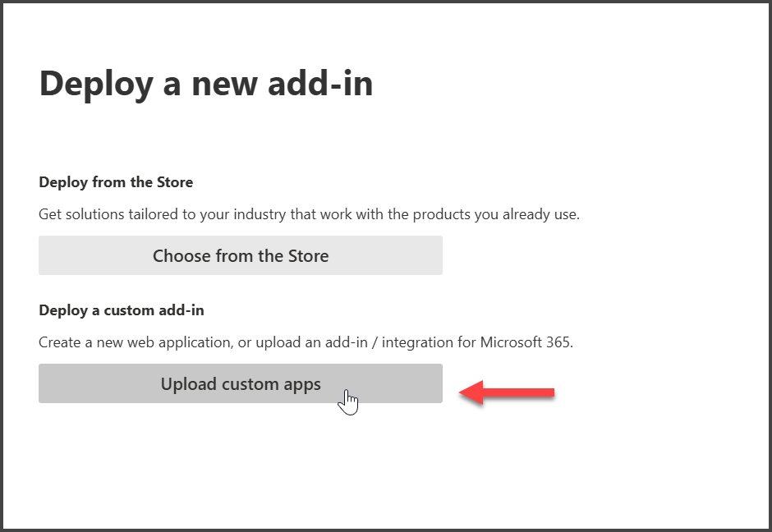Select the word Upload on the gray button
772x532 pixels.
(x=189, y=384)
